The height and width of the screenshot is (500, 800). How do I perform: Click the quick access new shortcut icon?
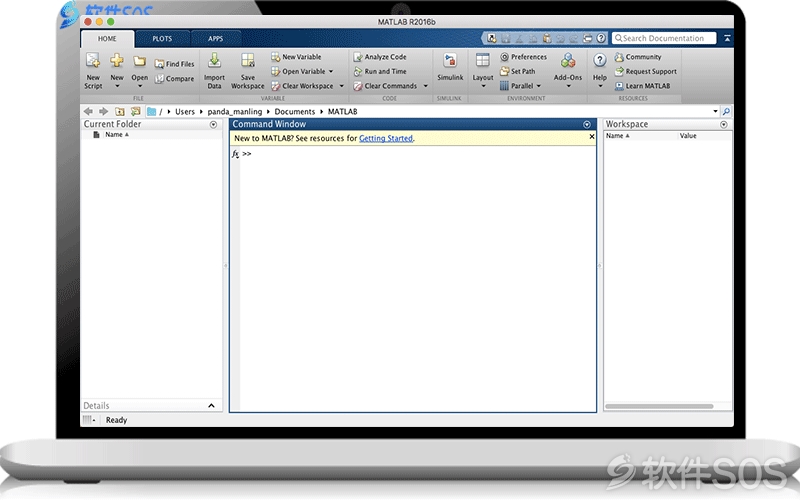pos(492,38)
